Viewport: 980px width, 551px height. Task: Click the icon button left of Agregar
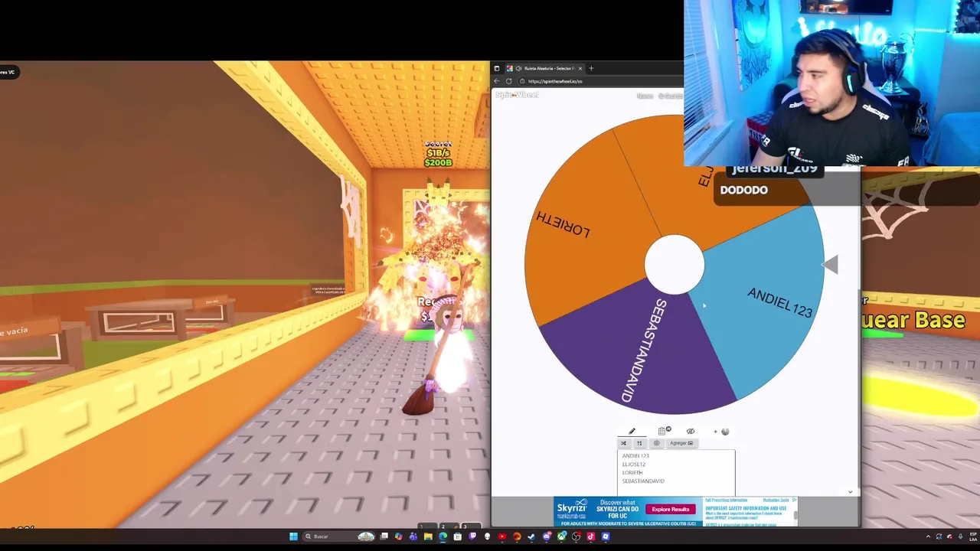click(x=657, y=443)
